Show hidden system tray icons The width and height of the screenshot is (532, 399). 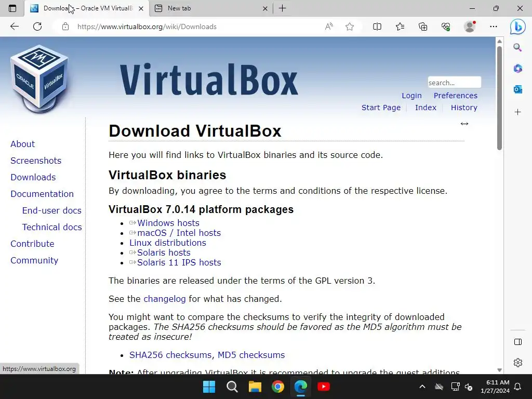422,387
